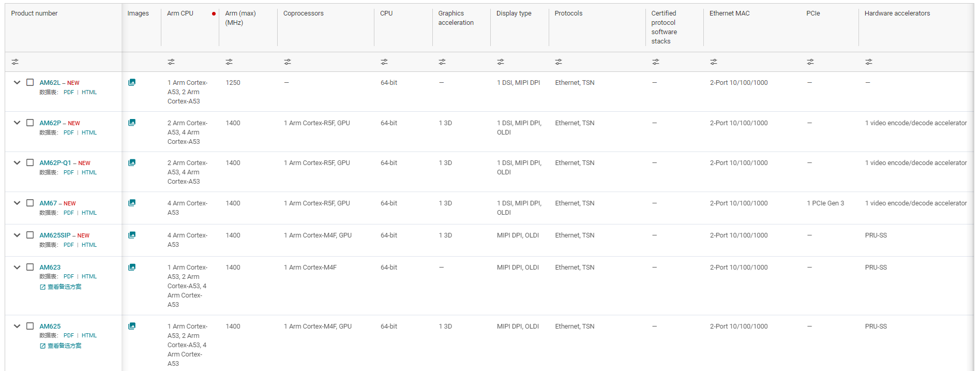
Task: Check the AM623 product checkbox
Action: [30, 267]
